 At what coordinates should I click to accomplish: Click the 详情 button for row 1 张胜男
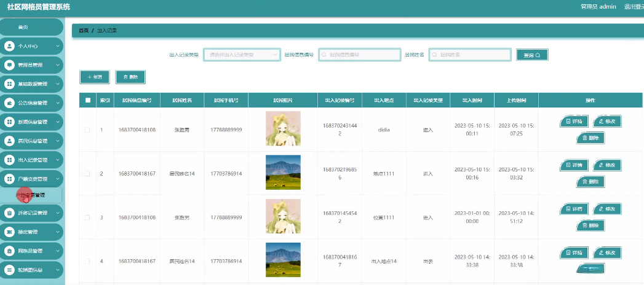pos(574,122)
